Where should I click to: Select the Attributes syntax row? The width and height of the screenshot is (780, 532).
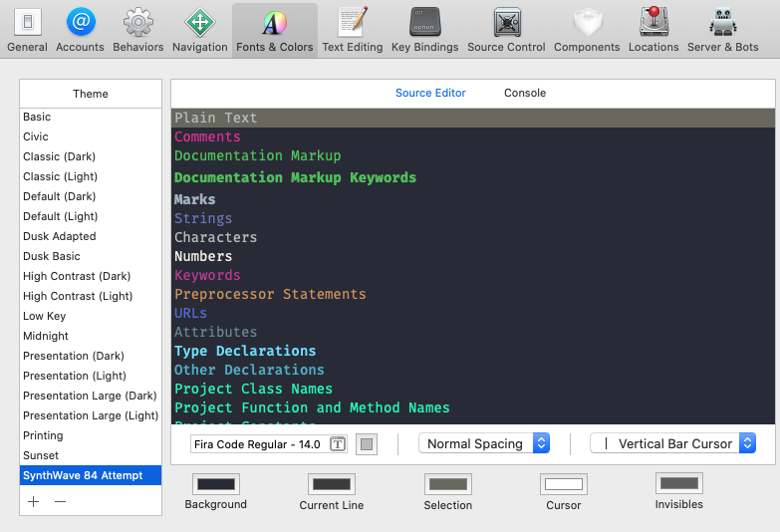click(x=473, y=332)
